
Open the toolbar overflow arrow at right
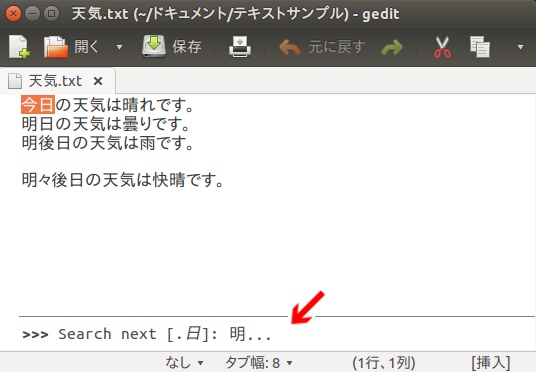[x=520, y=47]
